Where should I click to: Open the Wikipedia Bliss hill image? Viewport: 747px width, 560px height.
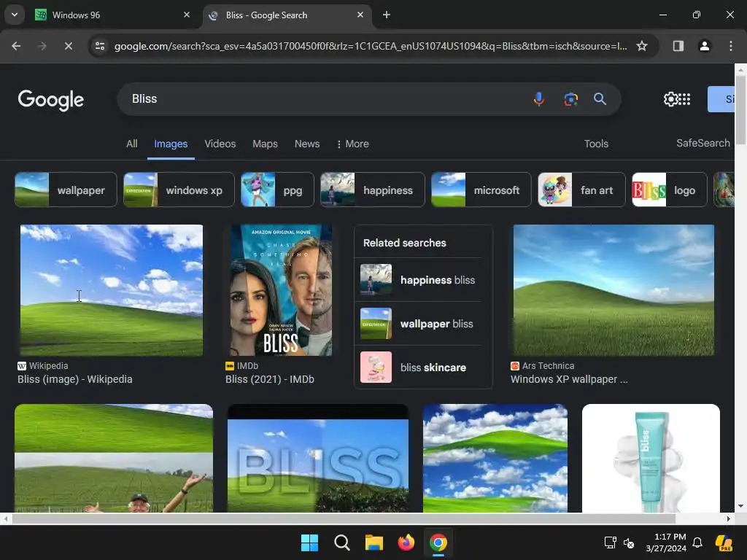pos(112,290)
